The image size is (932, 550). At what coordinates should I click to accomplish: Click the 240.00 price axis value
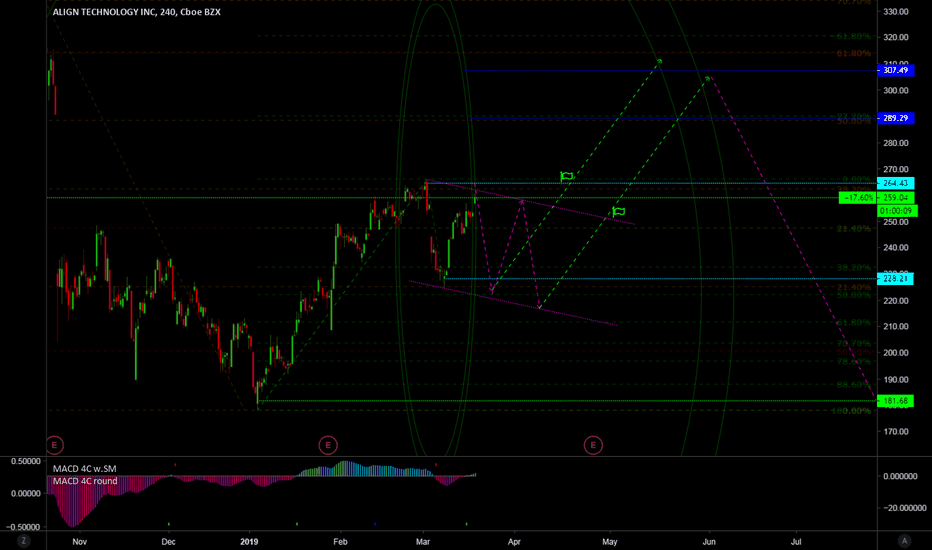point(896,248)
